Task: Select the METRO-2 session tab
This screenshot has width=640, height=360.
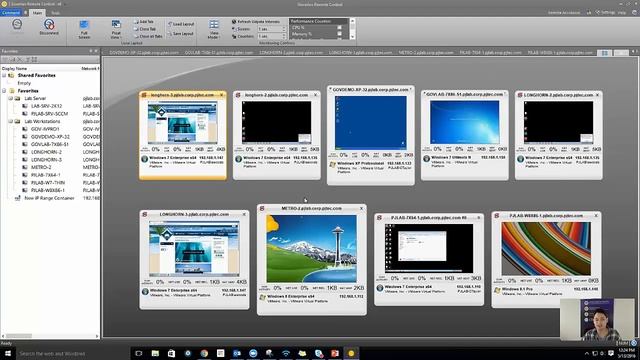Action: [x=425, y=53]
